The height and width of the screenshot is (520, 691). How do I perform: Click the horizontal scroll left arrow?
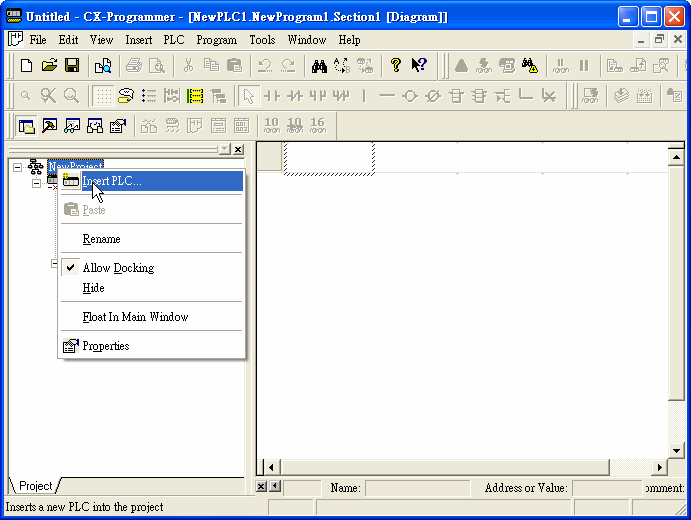coord(271,467)
